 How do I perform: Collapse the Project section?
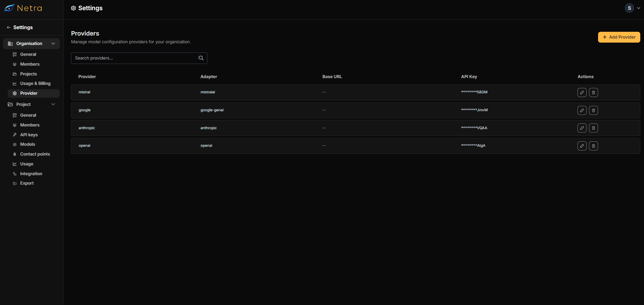pyautogui.click(x=31, y=104)
